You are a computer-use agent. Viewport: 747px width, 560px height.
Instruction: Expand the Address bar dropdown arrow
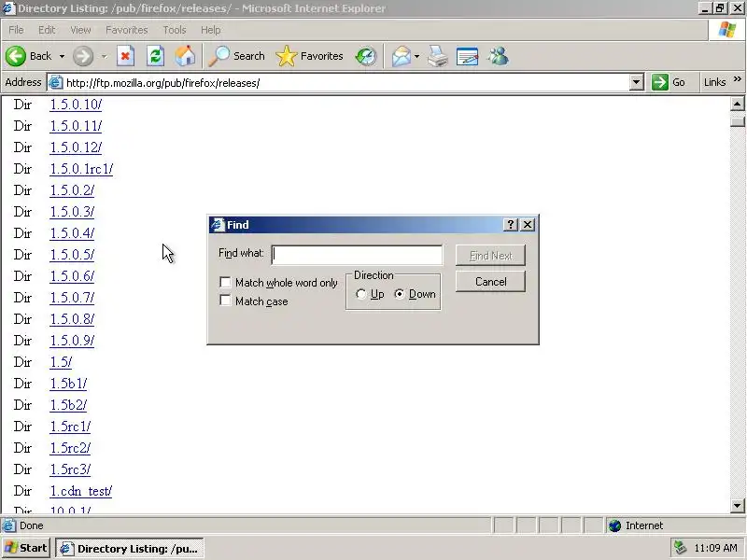[x=637, y=82]
